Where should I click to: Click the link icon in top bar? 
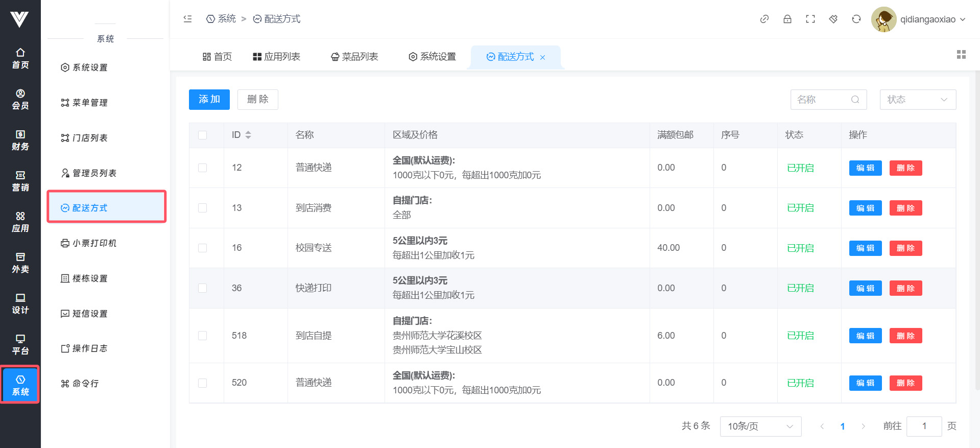point(764,19)
